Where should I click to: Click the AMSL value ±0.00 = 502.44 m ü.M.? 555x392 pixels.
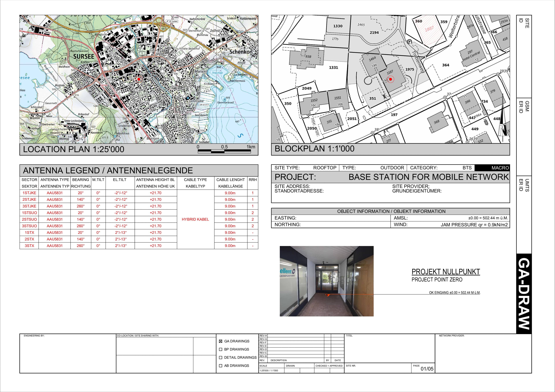pyautogui.click(x=488, y=218)
